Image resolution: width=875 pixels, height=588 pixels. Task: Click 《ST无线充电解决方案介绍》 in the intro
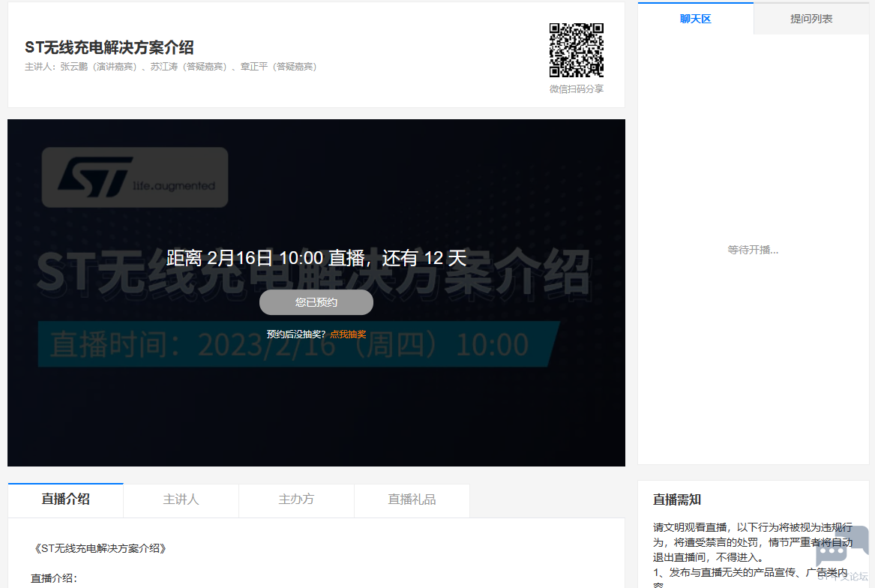pos(100,548)
